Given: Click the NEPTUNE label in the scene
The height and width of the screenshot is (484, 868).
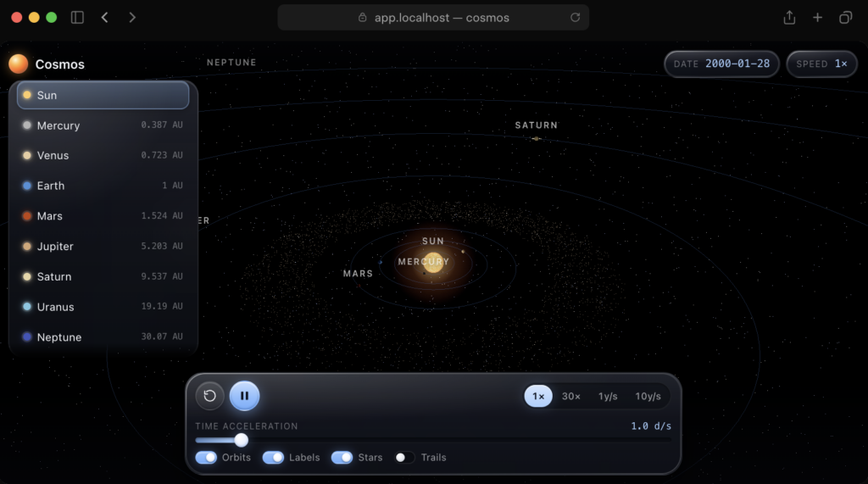Looking at the screenshot, I should (231, 63).
